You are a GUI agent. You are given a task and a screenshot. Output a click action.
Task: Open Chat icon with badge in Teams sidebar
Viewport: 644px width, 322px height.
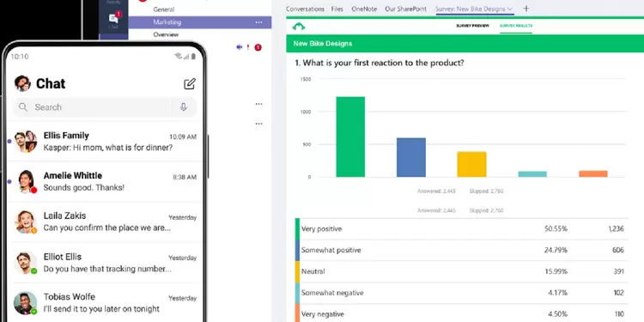(113, 20)
